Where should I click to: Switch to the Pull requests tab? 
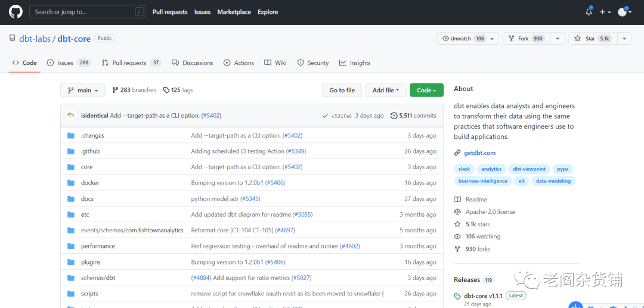point(131,63)
